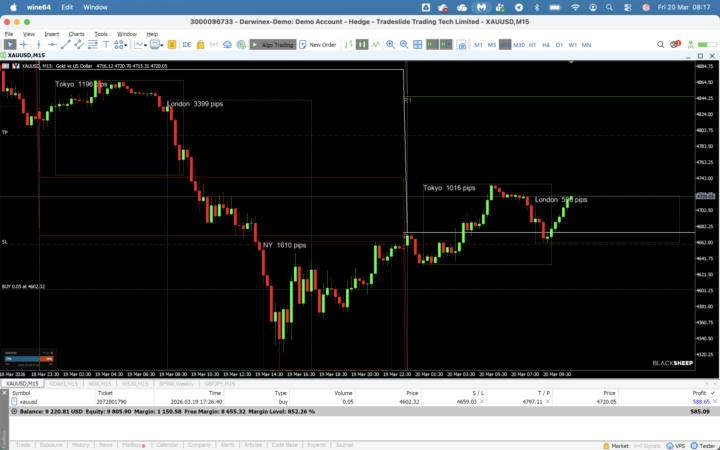Select the cursor arrow tool
The width and height of the screenshot is (720, 450).
10,45
